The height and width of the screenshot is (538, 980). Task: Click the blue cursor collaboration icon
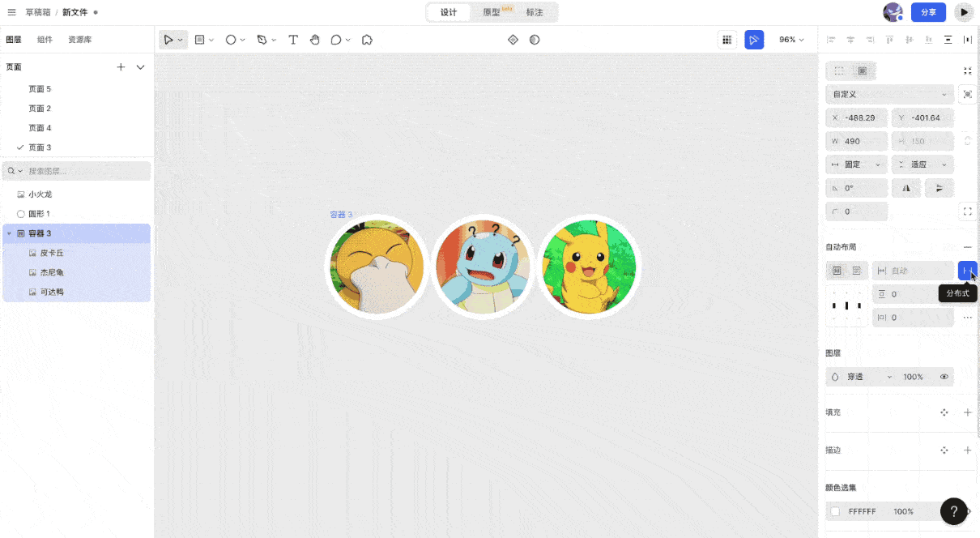(754, 40)
